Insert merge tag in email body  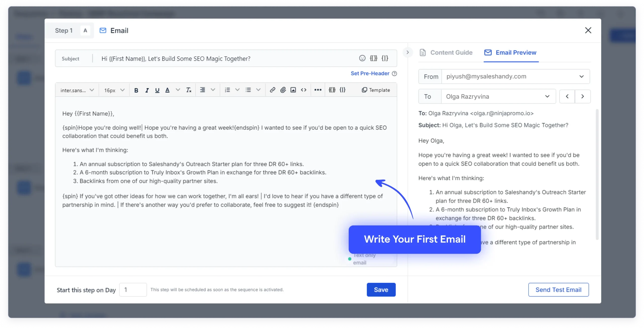coord(332,90)
